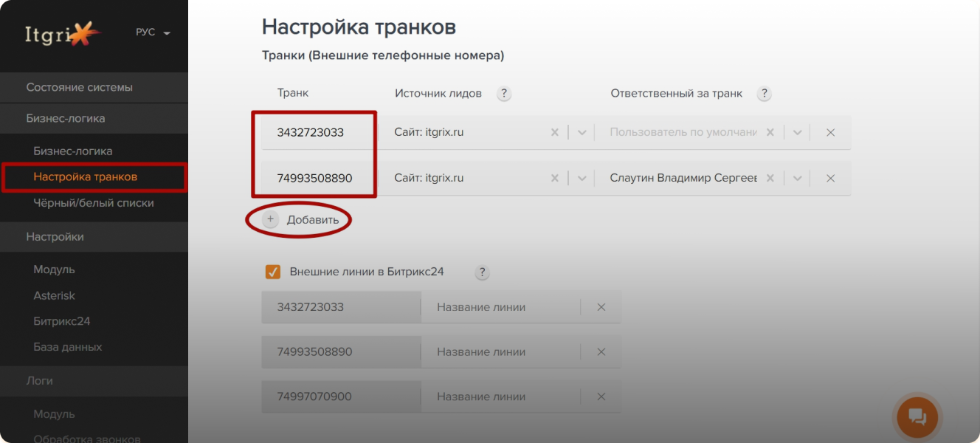
Task: Open Чёрный/белый списки menu item
Action: click(93, 203)
